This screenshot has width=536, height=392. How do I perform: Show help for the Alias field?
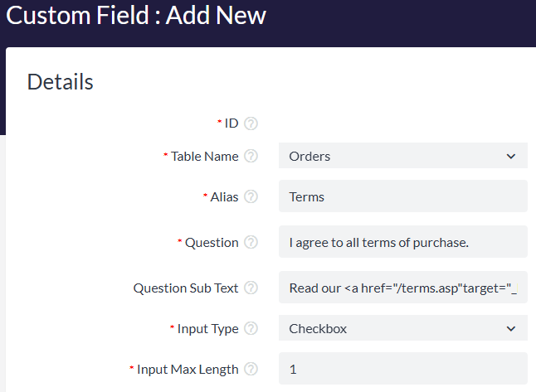point(251,197)
